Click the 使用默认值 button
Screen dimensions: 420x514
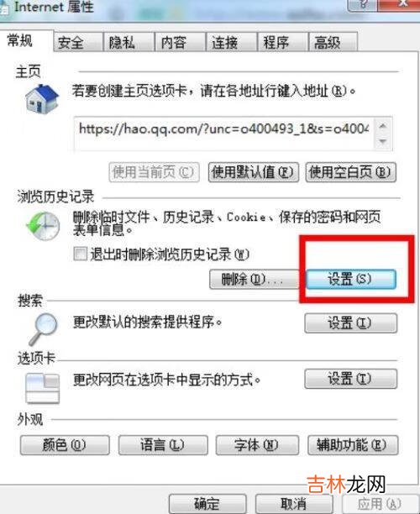pyautogui.click(x=254, y=172)
